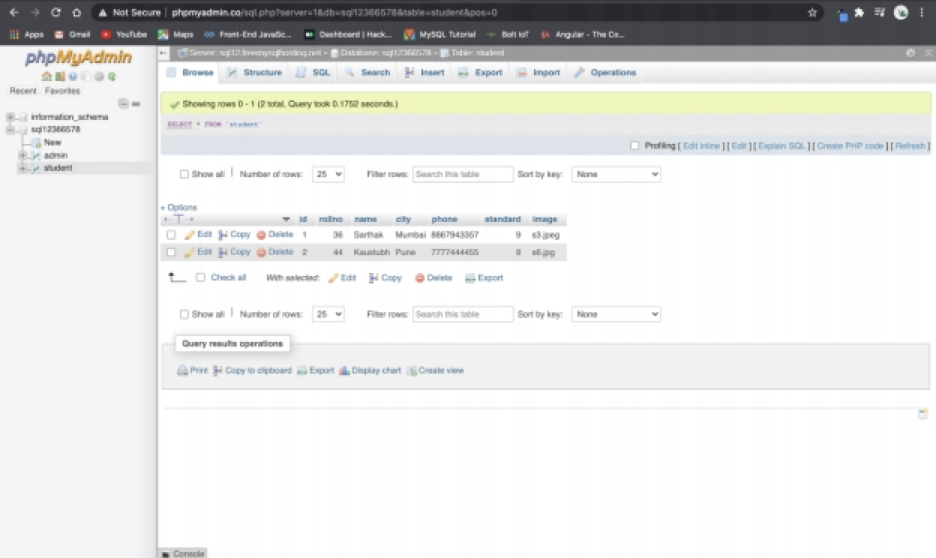
Task: Open the lower Number of rows dropdown
Action: pyautogui.click(x=328, y=315)
